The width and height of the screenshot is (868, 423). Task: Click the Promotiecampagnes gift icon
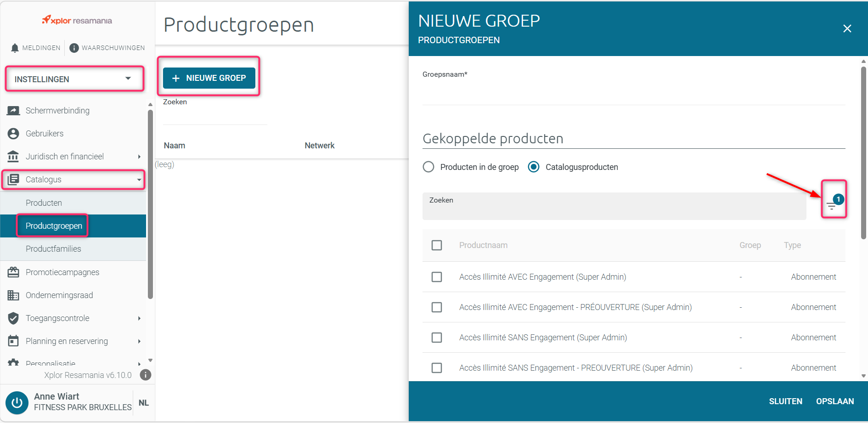(x=13, y=272)
